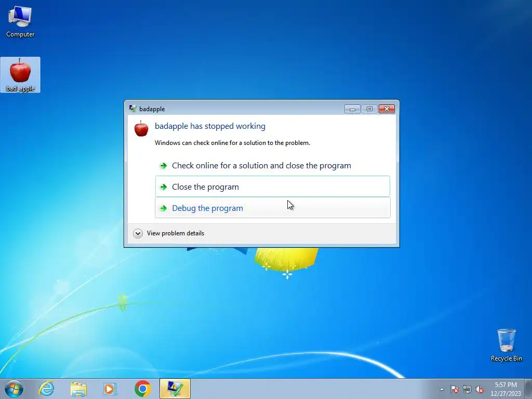Click the green arrow beside Debug the program
The image size is (532, 399).
(163, 208)
